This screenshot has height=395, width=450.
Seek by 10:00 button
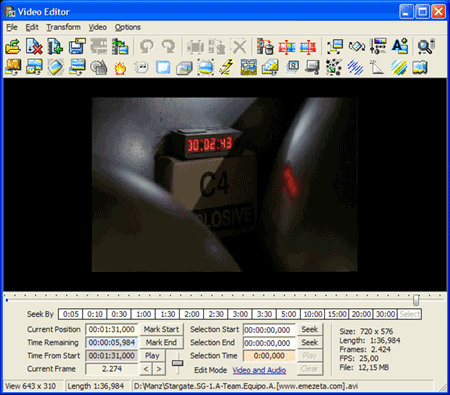point(313,314)
